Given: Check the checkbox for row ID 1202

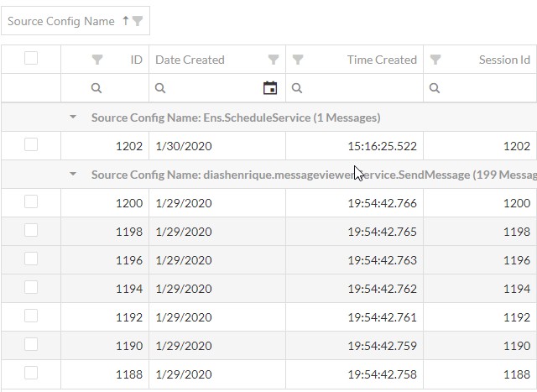Looking at the screenshot, I should tap(31, 144).
